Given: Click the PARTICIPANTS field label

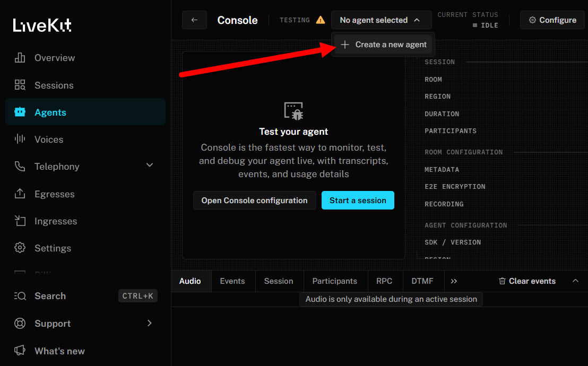Looking at the screenshot, I should point(451,131).
